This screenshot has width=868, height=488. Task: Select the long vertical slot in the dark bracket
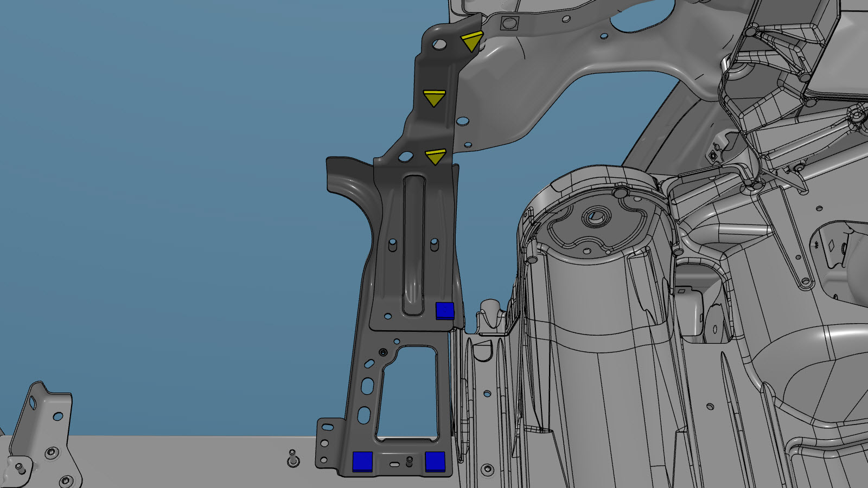pos(414,244)
